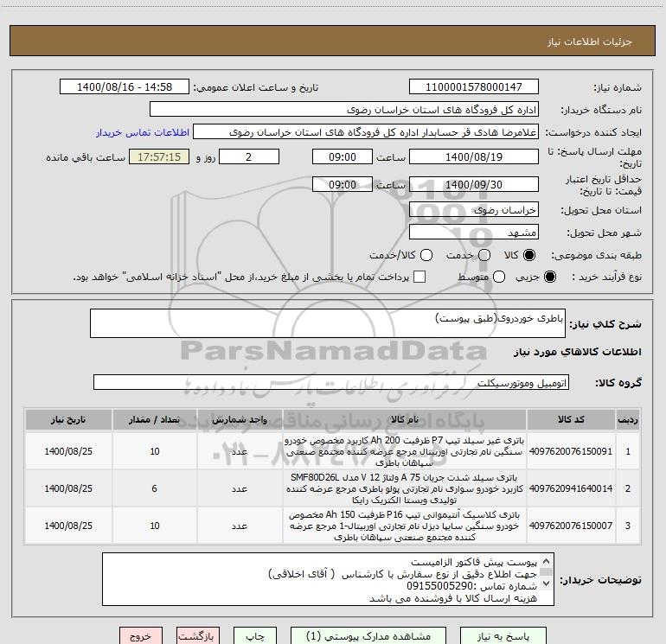
Task: Click the جزئیات اطلاعات نیاز header title
Action: pos(590,41)
